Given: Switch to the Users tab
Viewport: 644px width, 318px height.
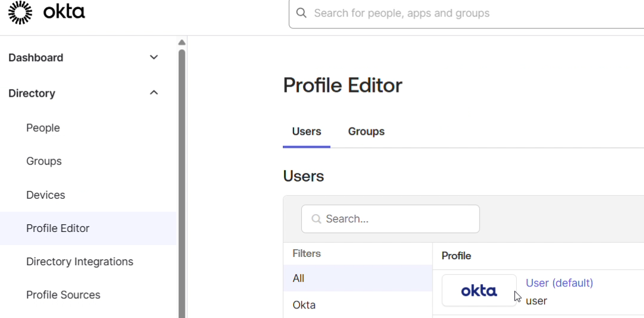Looking at the screenshot, I should click(x=307, y=131).
